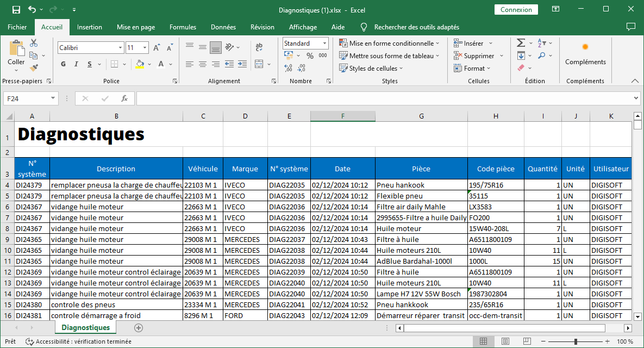644x348 pixels.
Task: Click the Compléments button
Action: tap(585, 54)
